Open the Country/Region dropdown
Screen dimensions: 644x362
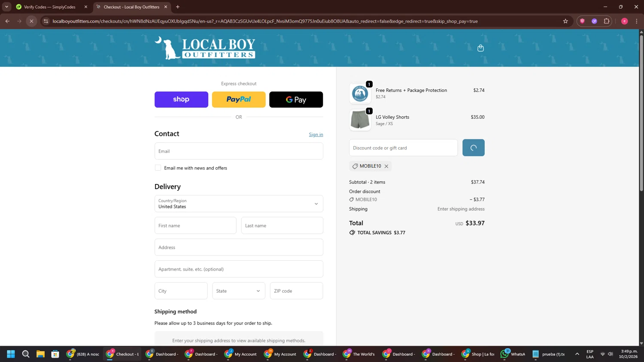tap(239, 204)
